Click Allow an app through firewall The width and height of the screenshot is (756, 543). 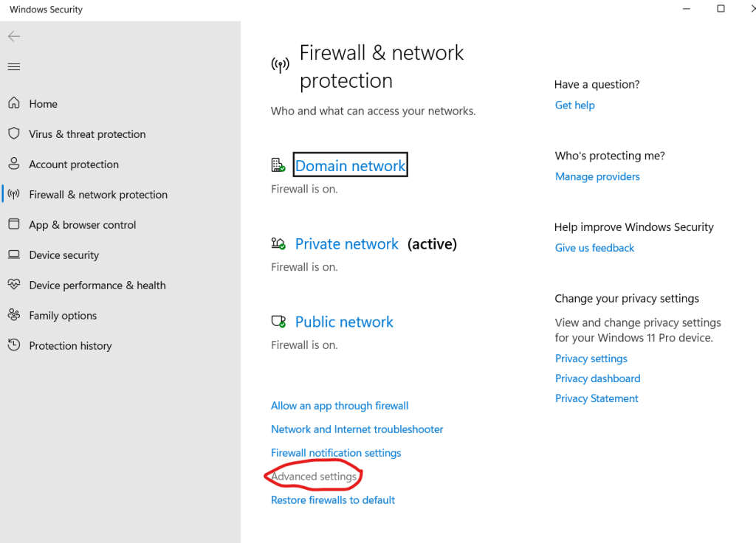[340, 406]
